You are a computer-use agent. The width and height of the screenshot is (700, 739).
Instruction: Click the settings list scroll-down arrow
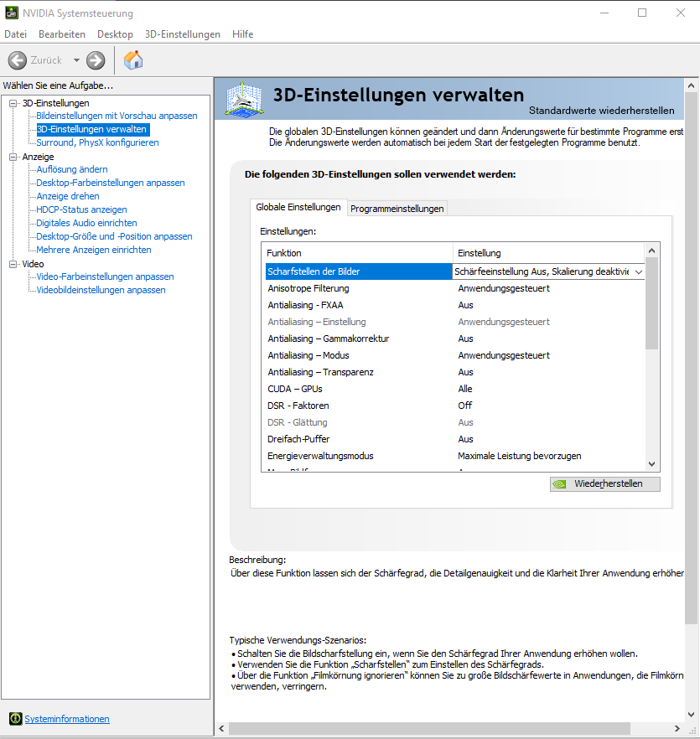pyautogui.click(x=652, y=464)
